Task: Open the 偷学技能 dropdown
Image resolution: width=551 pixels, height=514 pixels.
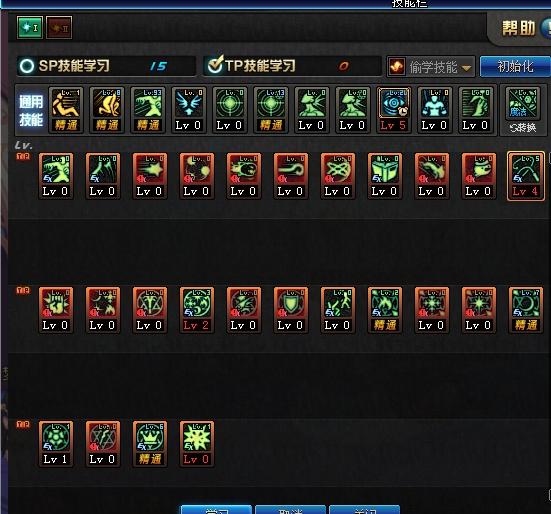Action: tap(431, 66)
